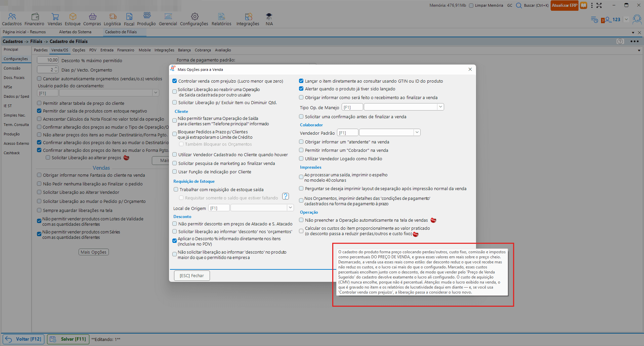
Task: Open the Vendas cart icon
Action: point(55,16)
